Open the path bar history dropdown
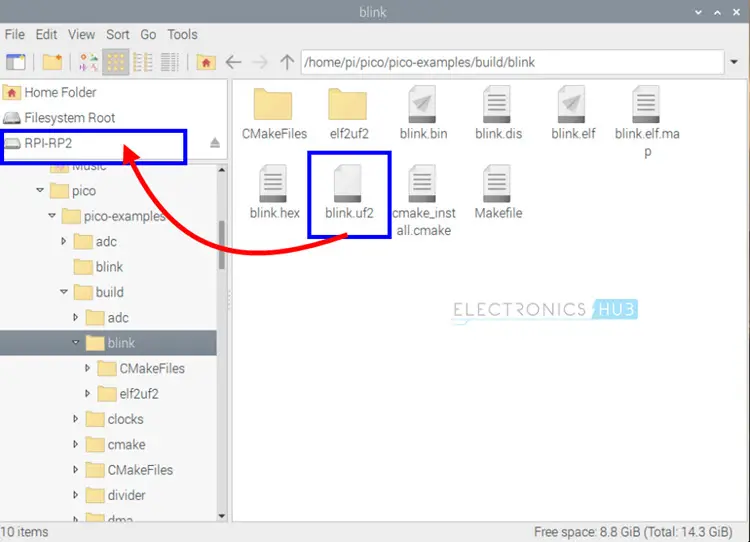Image resolution: width=750 pixels, height=542 pixels. coord(733,62)
